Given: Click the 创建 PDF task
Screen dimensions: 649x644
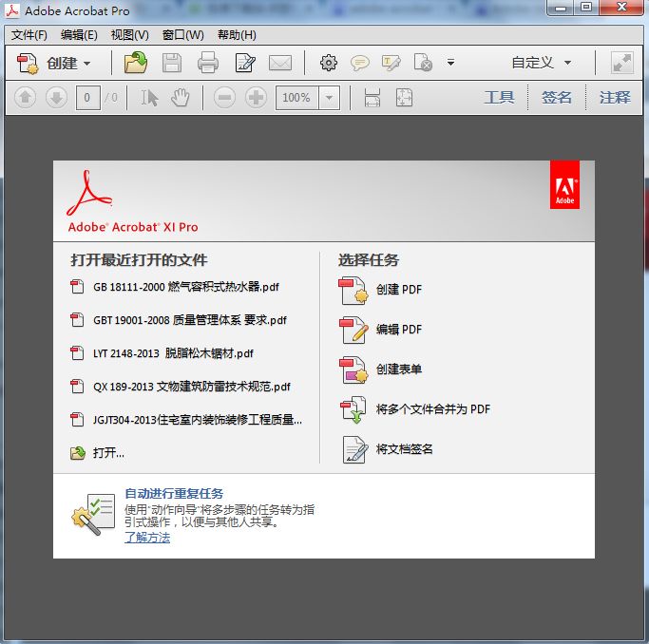Looking at the screenshot, I should [x=380, y=290].
